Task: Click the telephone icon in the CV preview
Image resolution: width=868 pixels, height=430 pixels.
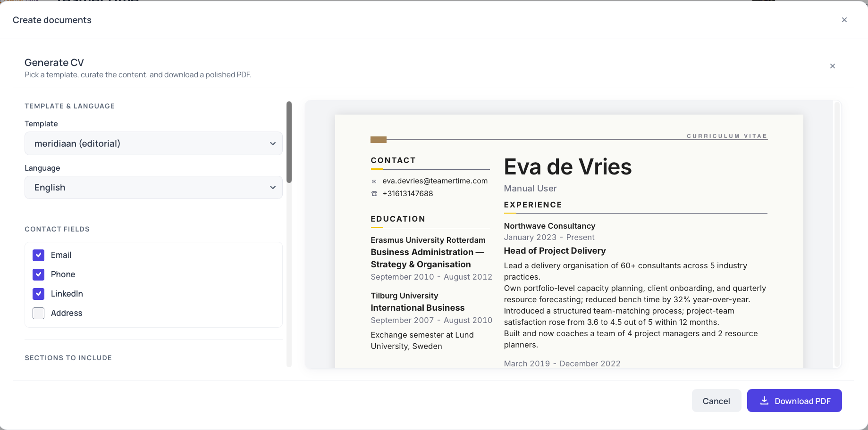Action: coord(374,194)
